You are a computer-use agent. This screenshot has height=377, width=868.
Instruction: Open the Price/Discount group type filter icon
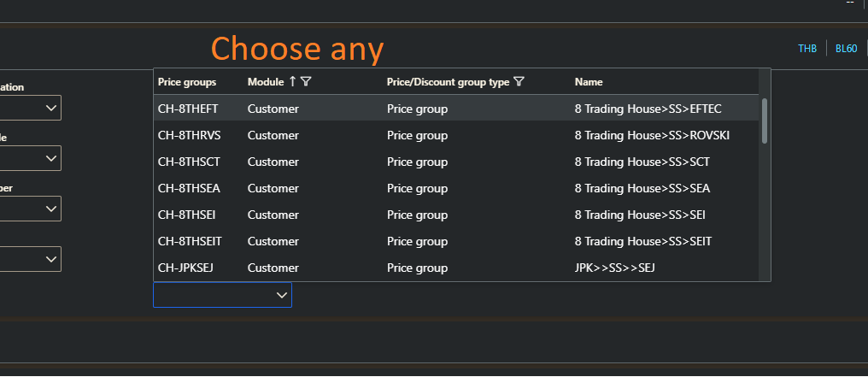[x=518, y=82]
